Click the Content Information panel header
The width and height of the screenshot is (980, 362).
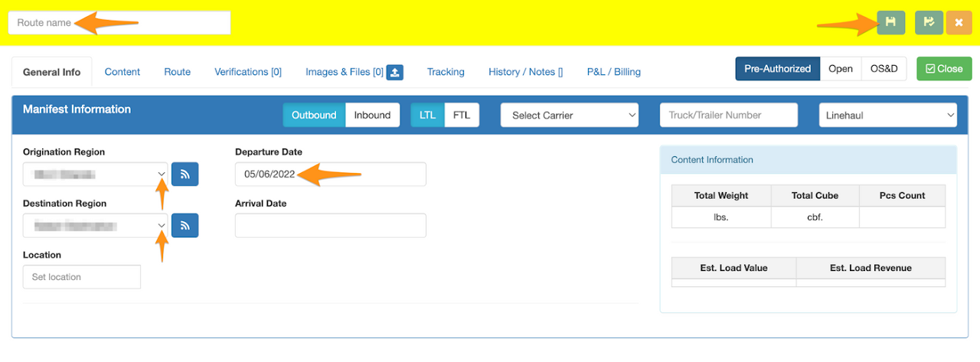coord(808,160)
